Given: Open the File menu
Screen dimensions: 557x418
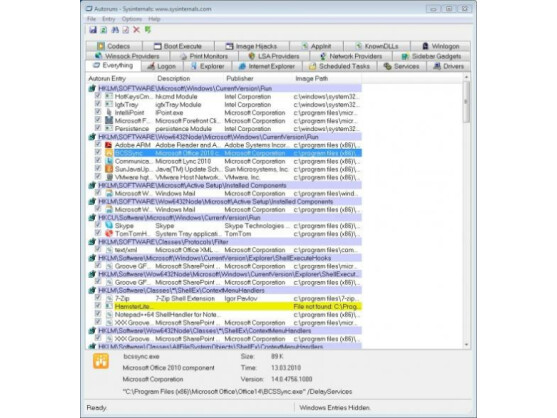Looking at the screenshot, I should (91, 19).
